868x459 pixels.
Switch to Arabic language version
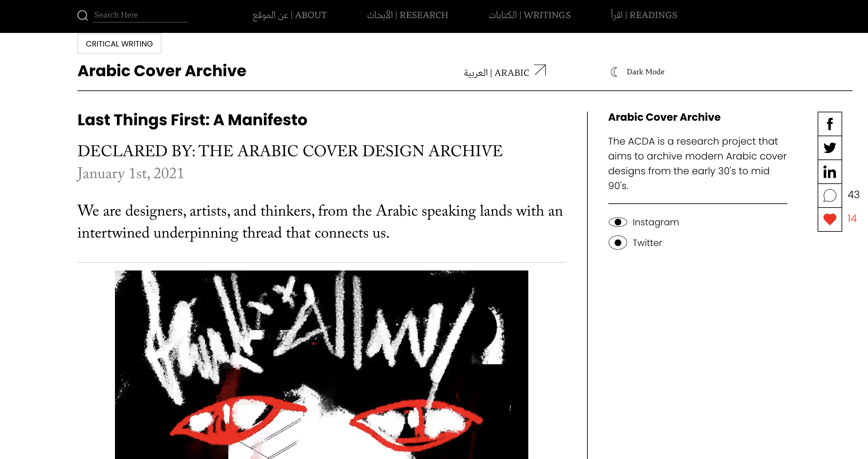point(496,73)
